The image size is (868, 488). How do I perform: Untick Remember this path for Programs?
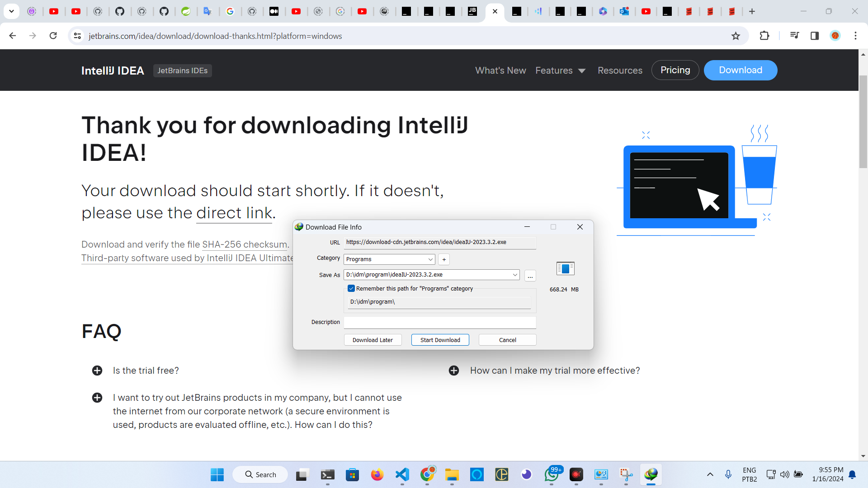click(x=351, y=288)
